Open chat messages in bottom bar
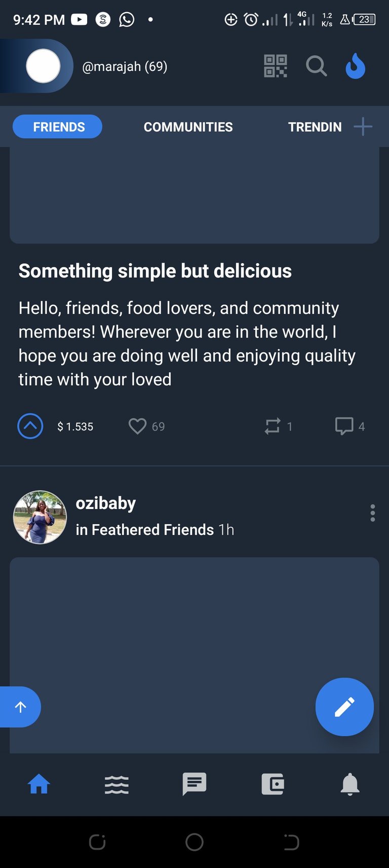The width and height of the screenshot is (389, 868). (x=194, y=784)
